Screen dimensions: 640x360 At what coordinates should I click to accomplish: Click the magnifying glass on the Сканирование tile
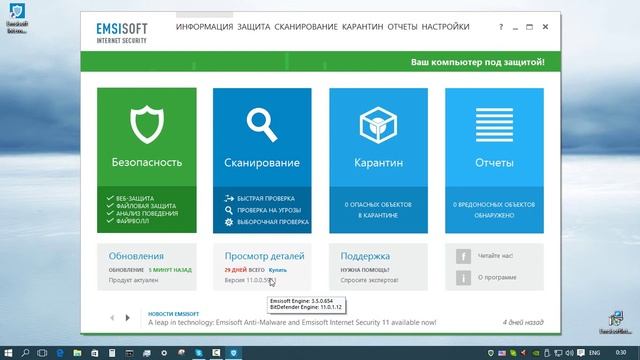[262, 124]
